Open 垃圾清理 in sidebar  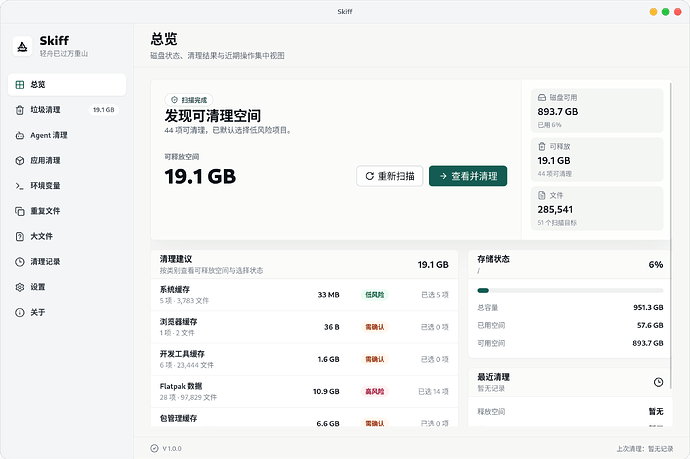point(67,110)
